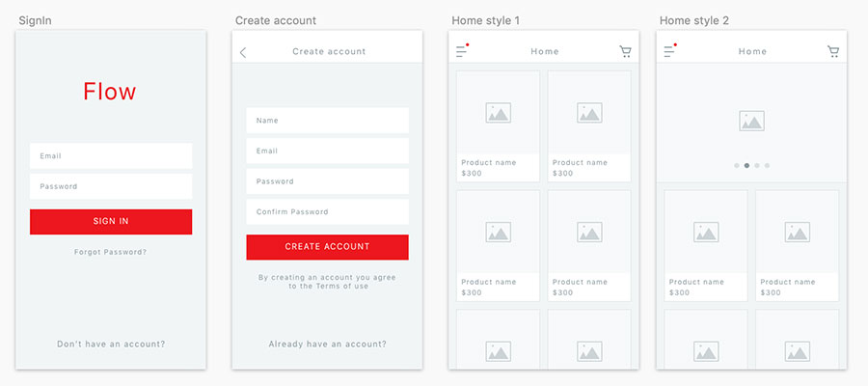Open hamburger menu in Home style 1
The height and width of the screenshot is (386, 868).
pos(462,51)
